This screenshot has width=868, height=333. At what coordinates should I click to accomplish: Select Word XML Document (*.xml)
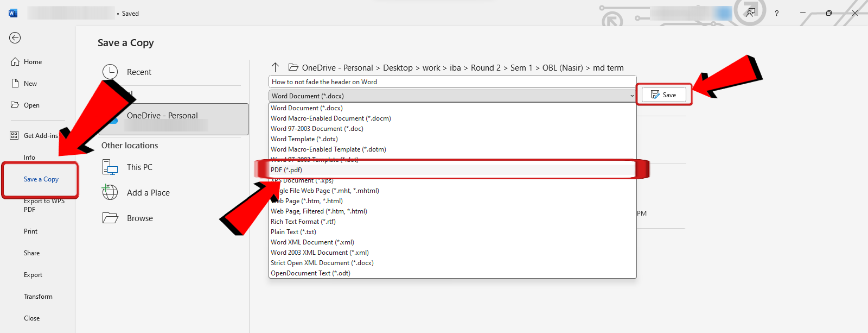click(452, 242)
